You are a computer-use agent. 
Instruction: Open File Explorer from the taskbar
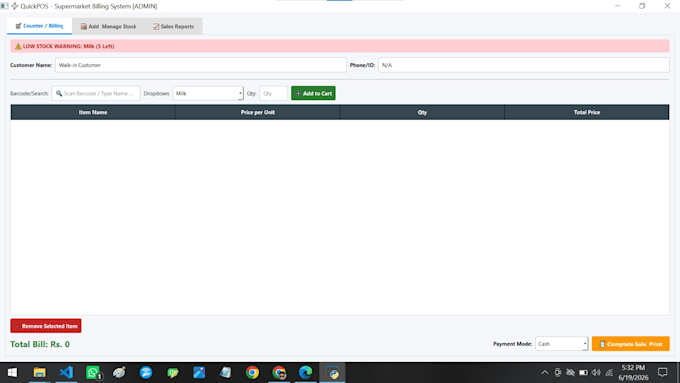point(39,373)
